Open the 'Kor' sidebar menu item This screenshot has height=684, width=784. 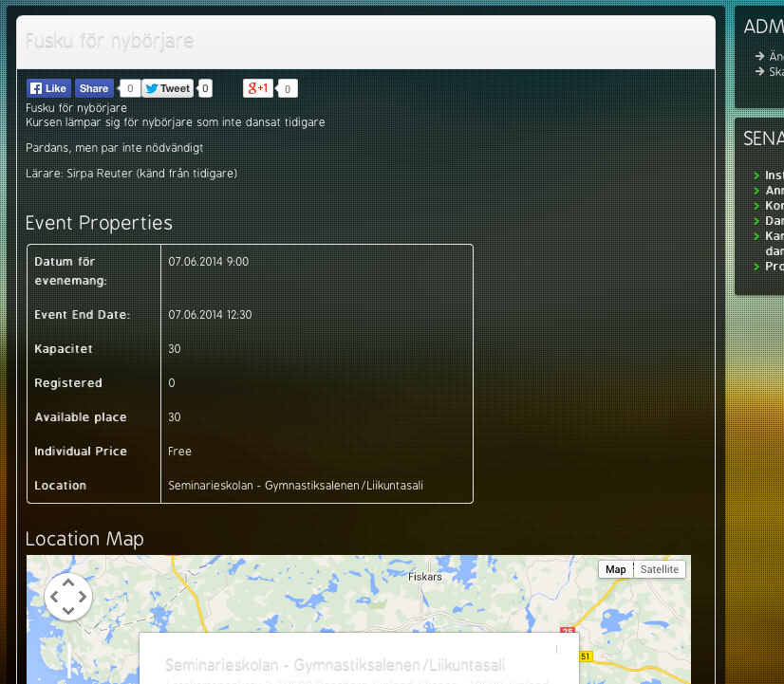[774, 206]
